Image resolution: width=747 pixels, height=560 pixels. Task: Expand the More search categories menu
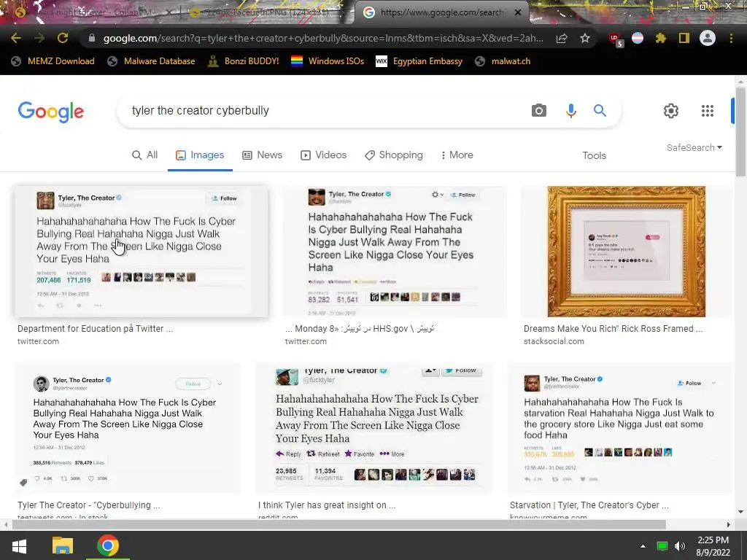[457, 155]
